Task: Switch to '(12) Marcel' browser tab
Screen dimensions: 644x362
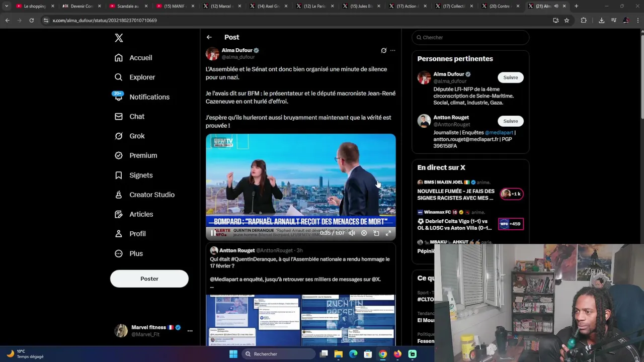Action: (221, 6)
